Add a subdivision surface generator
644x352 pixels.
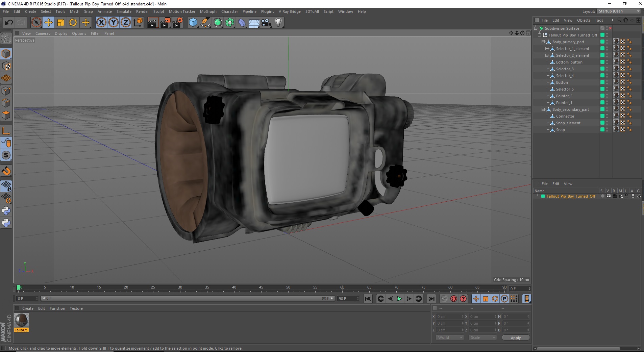[218, 23]
